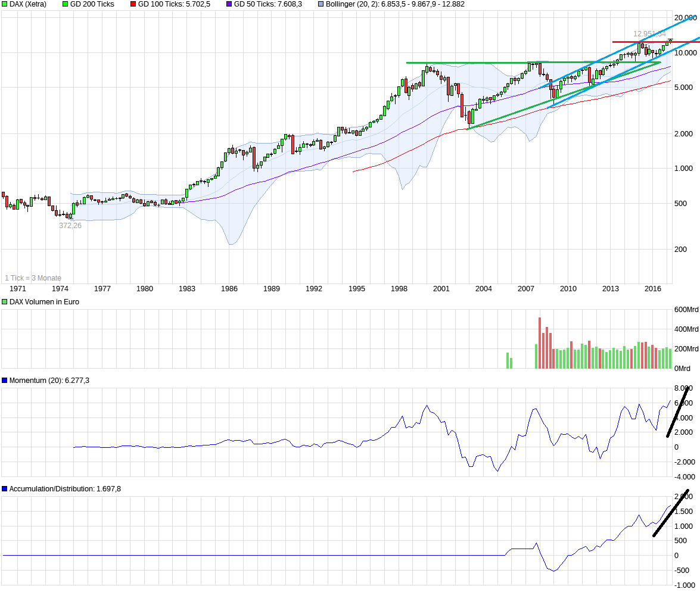700x592 pixels.
Task: Click the Accumulation/Distribution legend swatch
Action: 4,489
